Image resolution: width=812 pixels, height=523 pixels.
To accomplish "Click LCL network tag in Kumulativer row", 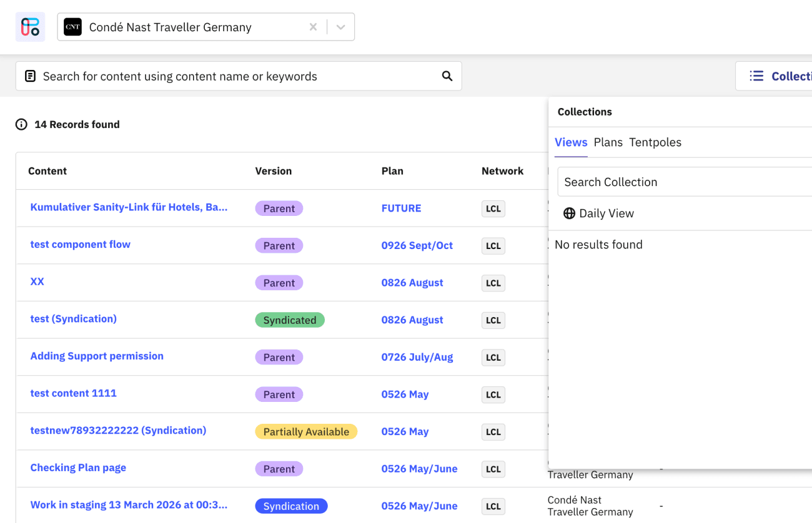I will pos(493,209).
